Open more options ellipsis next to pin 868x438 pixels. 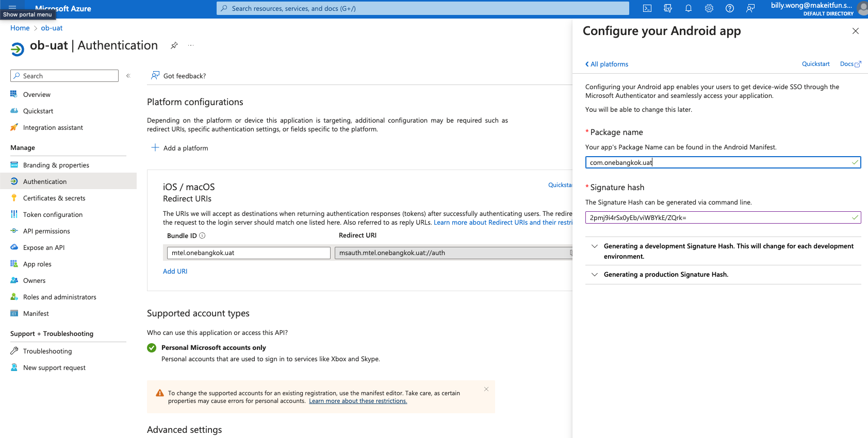point(191,45)
